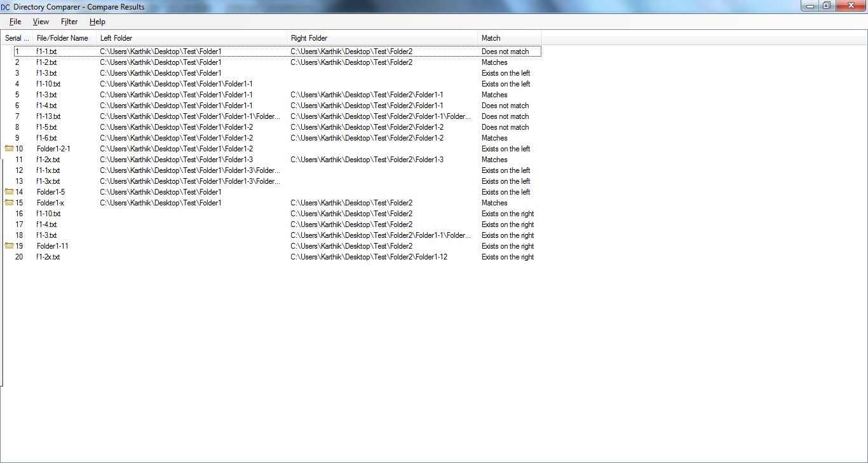This screenshot has height=463, width=868.
Task: Click the folder icon beside Folder1-5
Action: pyautogui.click(x=9, y=191)
